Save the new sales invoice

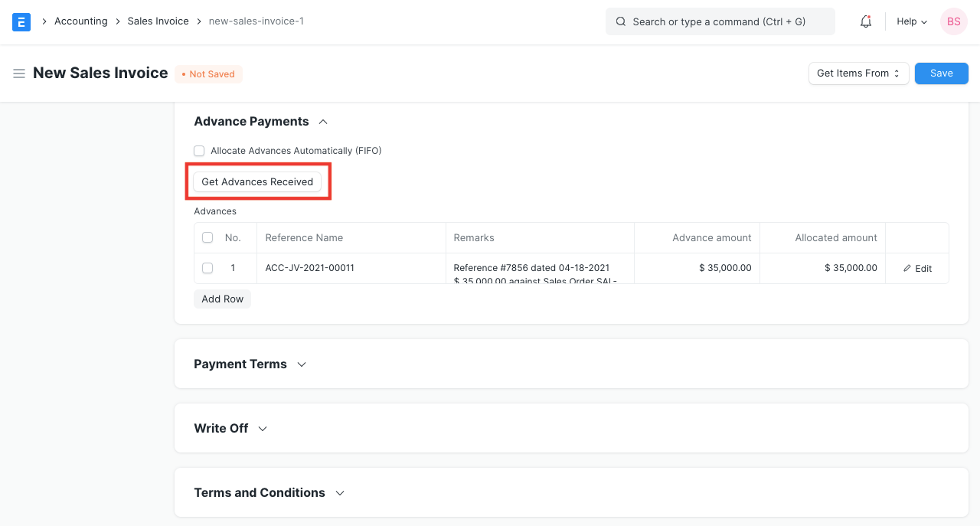coord(941,73)
